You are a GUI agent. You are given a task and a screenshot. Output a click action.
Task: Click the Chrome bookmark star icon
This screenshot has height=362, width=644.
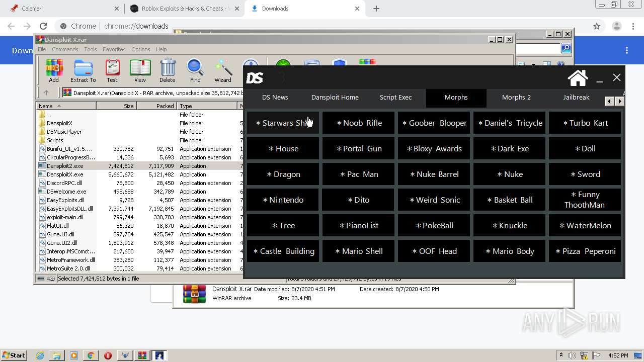[x=597, y=26]
